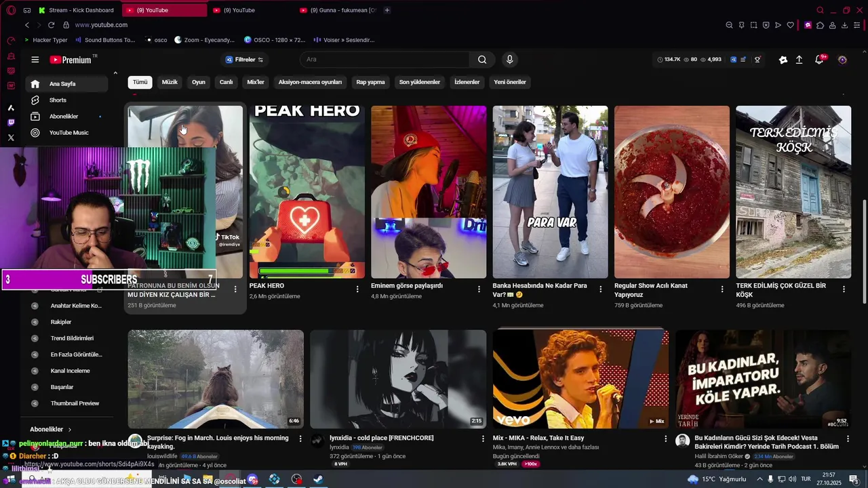The image size is (868, 488).
Task: Reload the page in the browser
Action: (51, 25)
